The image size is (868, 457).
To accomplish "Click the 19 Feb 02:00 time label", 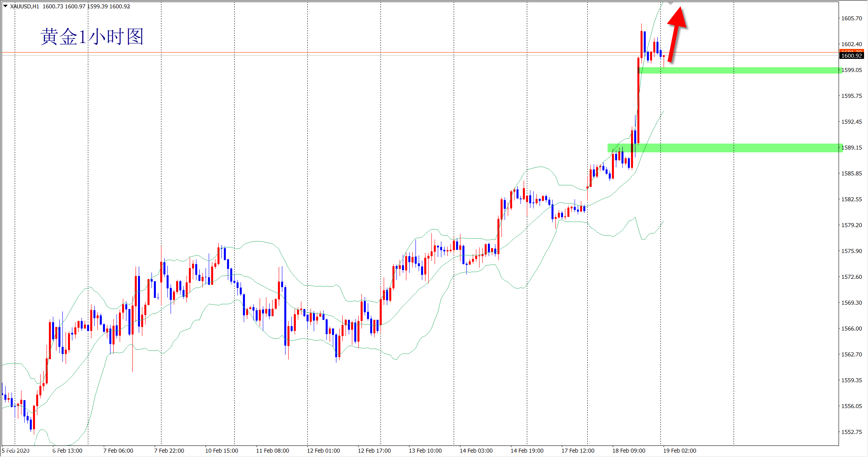I will (x=680, y=451).
